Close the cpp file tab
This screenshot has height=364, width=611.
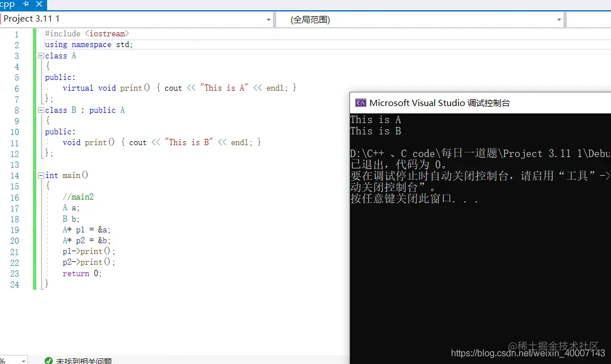coord(39,4)
